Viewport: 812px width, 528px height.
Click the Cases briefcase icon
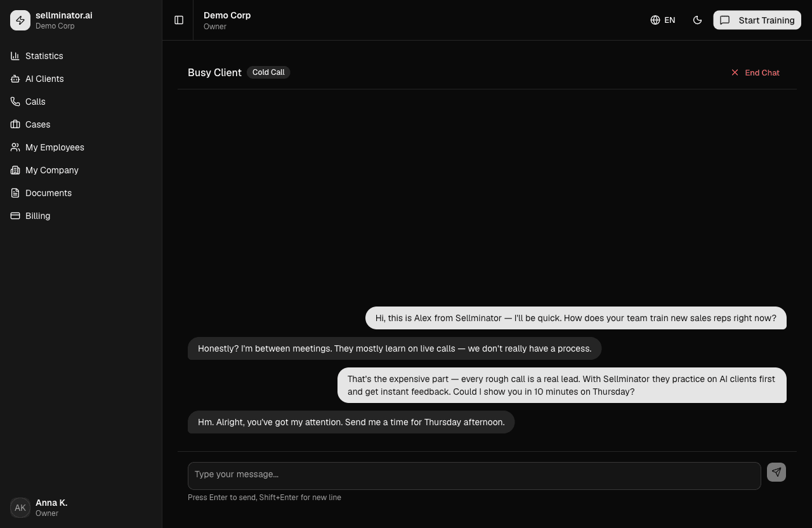pos(15,124)
